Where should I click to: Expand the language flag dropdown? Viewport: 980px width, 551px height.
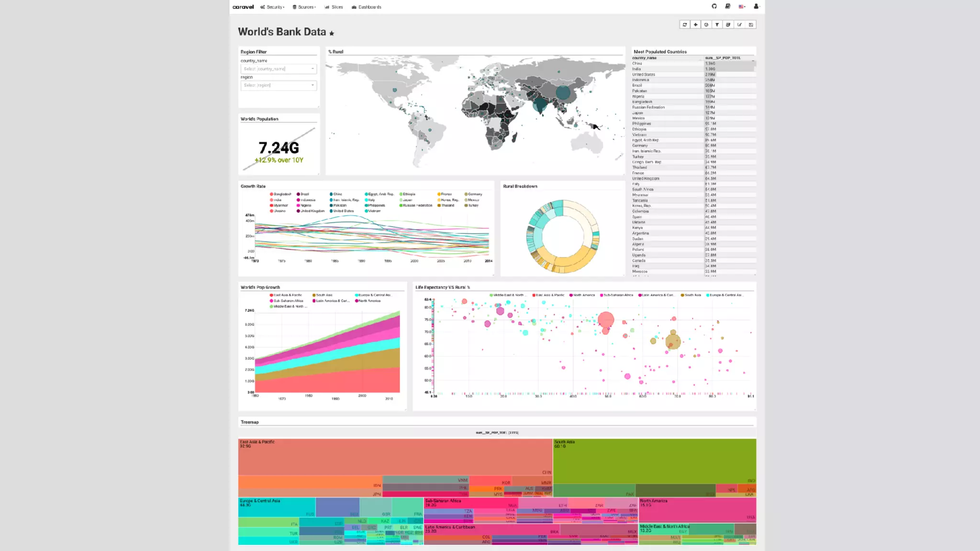pos(742,7)
